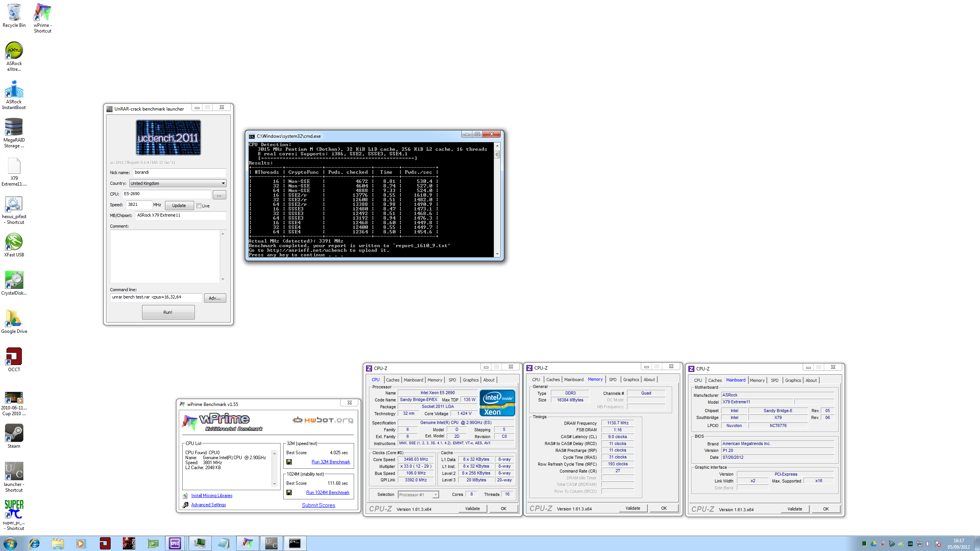Open the super_pi shortcut icon
980x551 pixels.
[x=14, y=515]
